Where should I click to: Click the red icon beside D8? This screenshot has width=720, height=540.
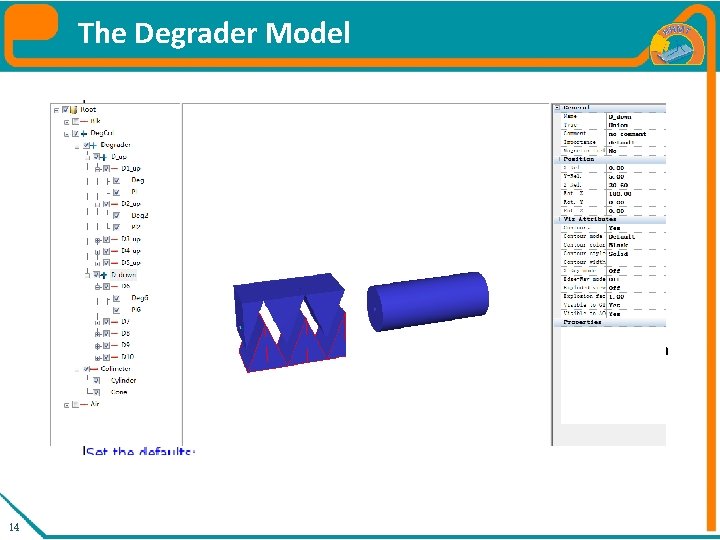click(114, 333)
